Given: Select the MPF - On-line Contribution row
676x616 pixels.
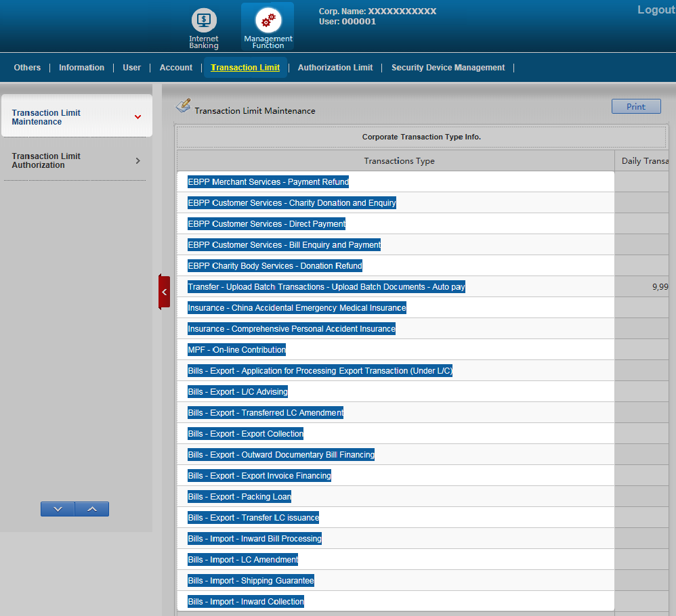Looking at the screenshot, I should pos(237,350).
